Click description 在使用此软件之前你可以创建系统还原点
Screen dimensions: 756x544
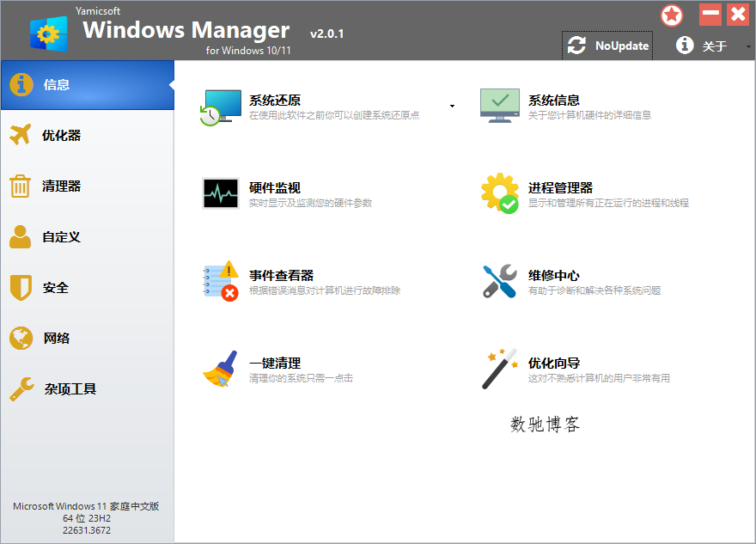334,115
